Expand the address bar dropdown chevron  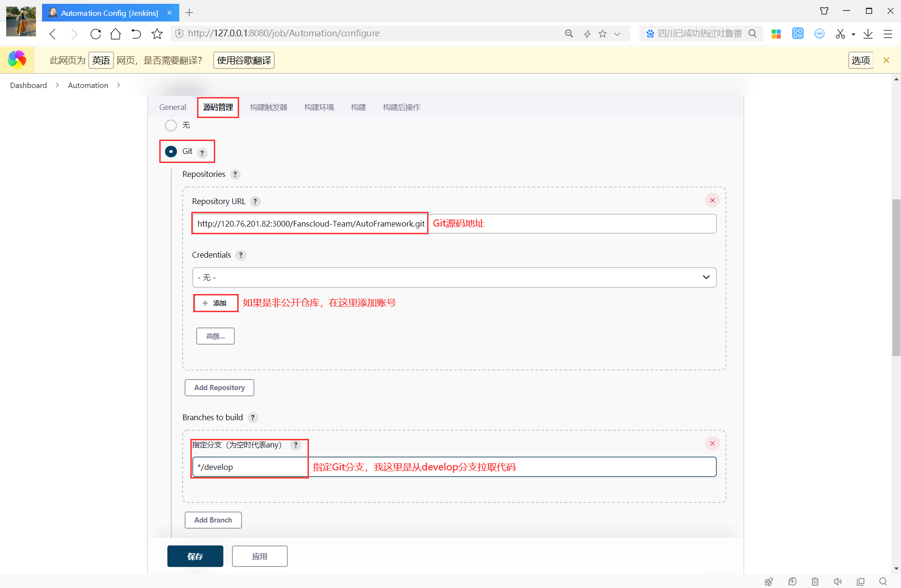point(617,33)
